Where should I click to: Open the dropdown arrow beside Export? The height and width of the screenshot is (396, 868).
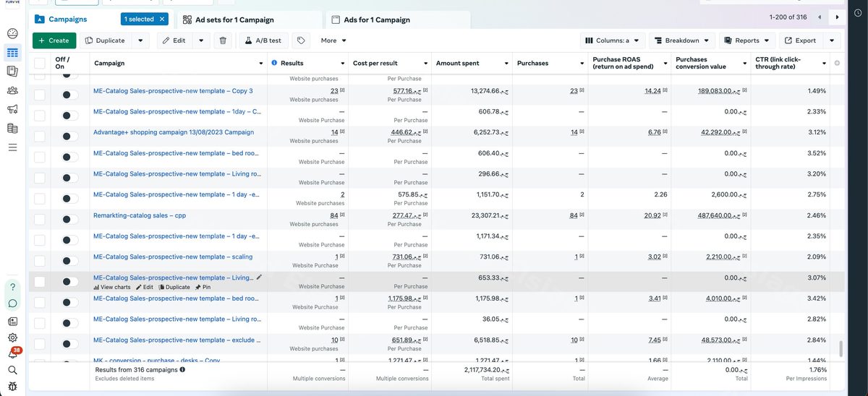832,40
